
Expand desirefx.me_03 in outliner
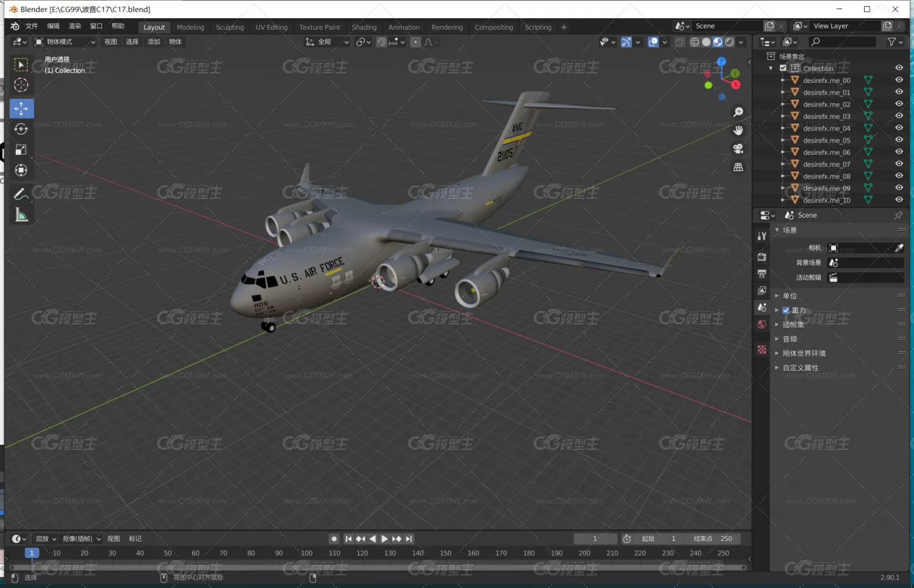pyautogui.click(x=783, y=116)
